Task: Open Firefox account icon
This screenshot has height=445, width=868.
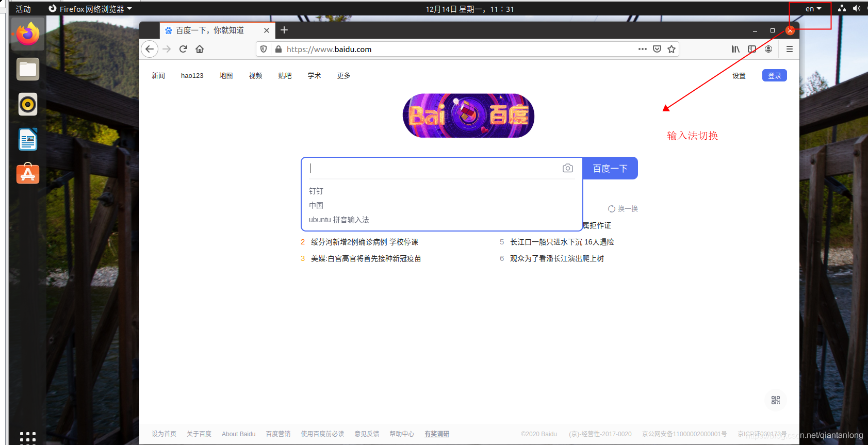Action: [x=768, y=49]
